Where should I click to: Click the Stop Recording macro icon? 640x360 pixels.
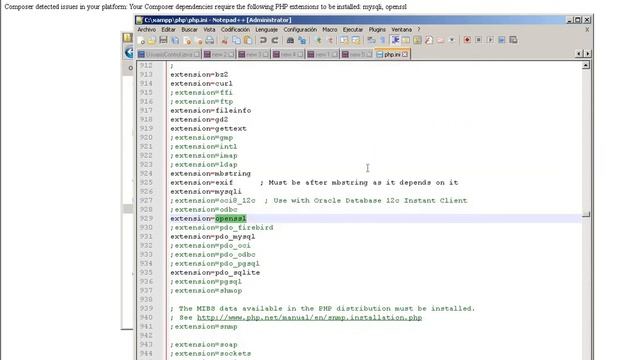(478, 40)
